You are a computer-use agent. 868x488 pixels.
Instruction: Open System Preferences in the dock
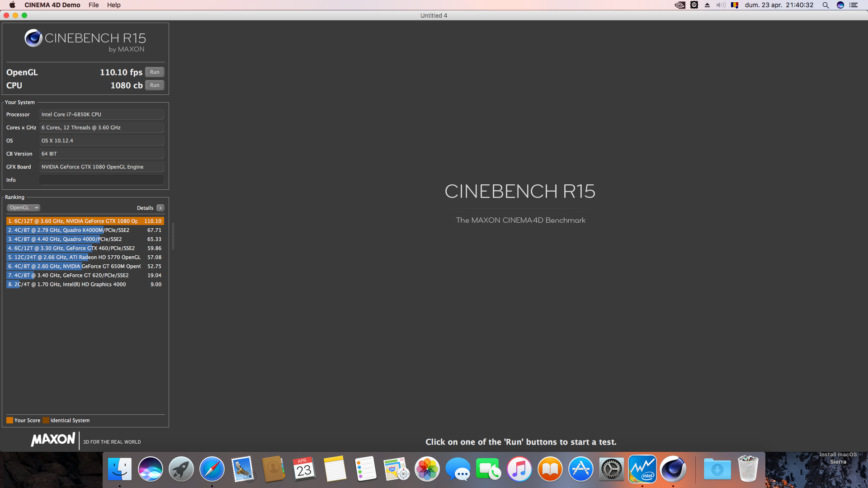611,469
